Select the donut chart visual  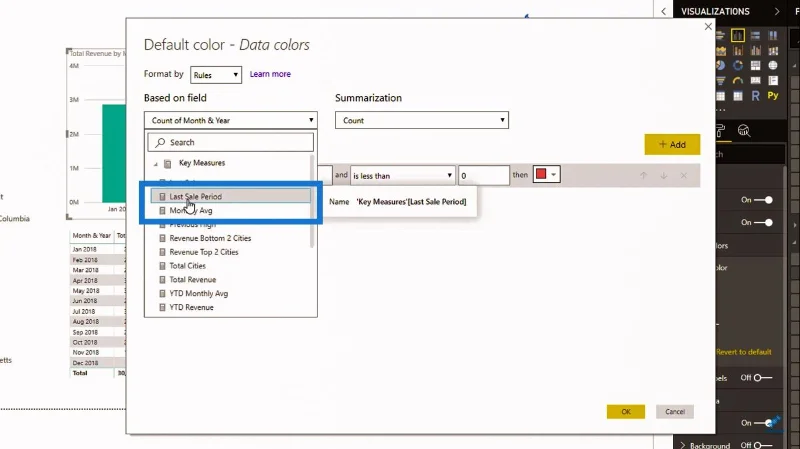[x=738, y=65]
